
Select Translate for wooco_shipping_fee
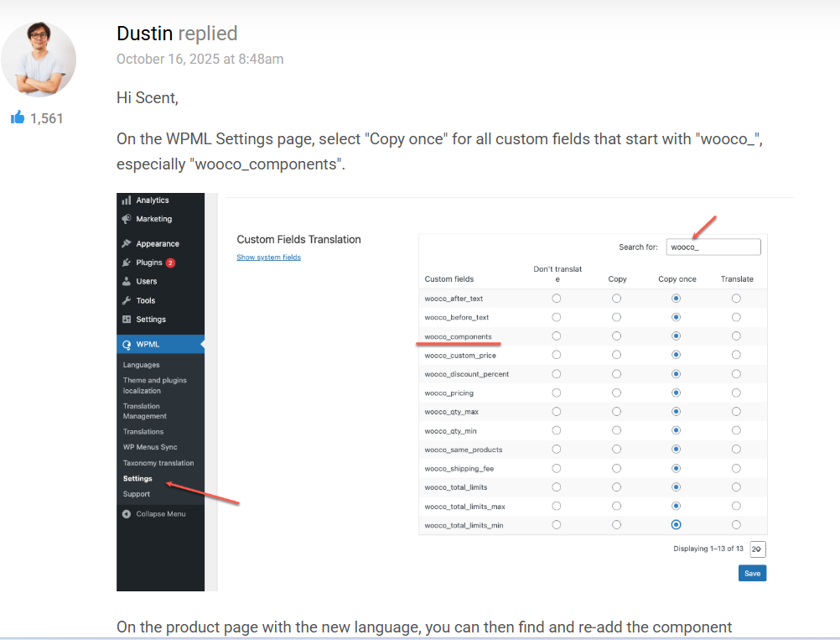pos(736,468)
